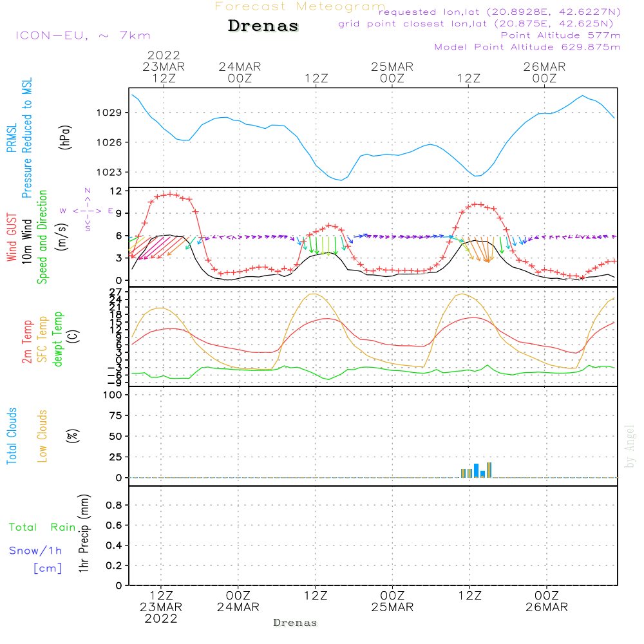Click the first cloud cover bar near 12Z

coord(463,473)
